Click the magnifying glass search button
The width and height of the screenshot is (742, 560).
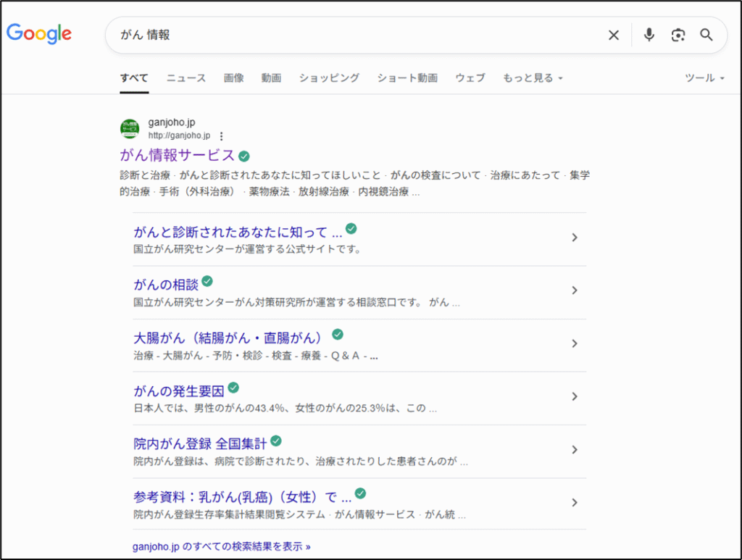click(x=706, y=35)
